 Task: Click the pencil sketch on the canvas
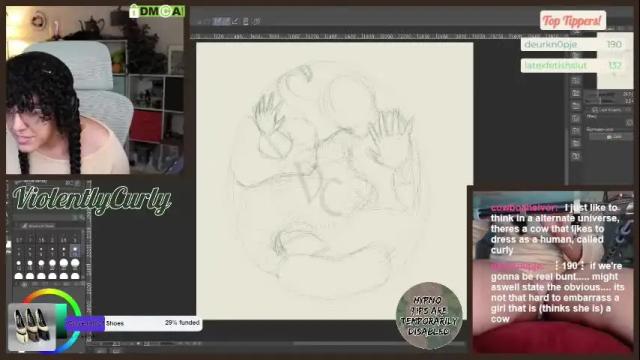click(x=329, y=180)
